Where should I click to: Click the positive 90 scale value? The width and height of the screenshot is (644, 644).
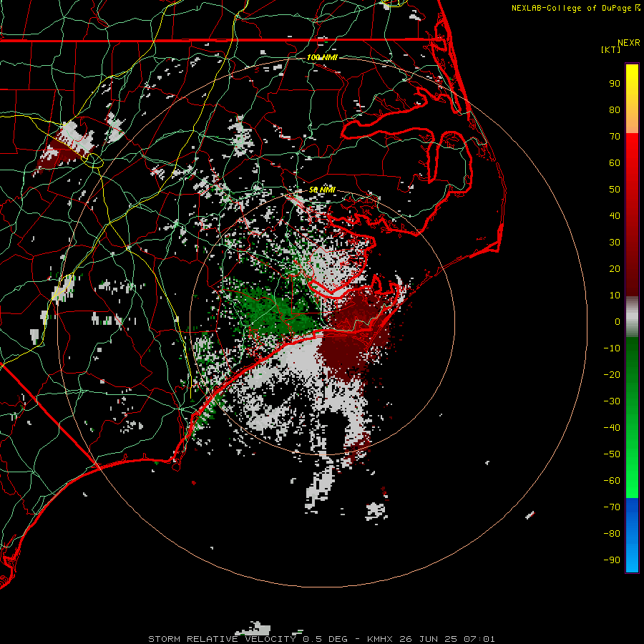(x=615, y=84)
